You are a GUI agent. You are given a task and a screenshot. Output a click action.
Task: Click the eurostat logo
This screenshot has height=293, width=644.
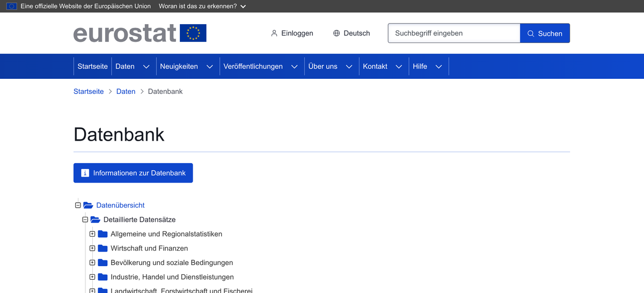pos(140,33)
